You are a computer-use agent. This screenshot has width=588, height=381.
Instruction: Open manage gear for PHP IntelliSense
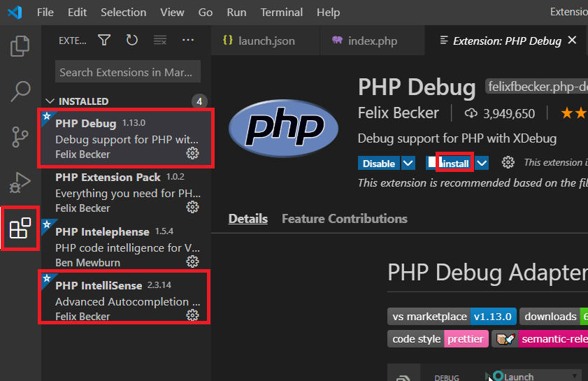(x=192, y=315)
